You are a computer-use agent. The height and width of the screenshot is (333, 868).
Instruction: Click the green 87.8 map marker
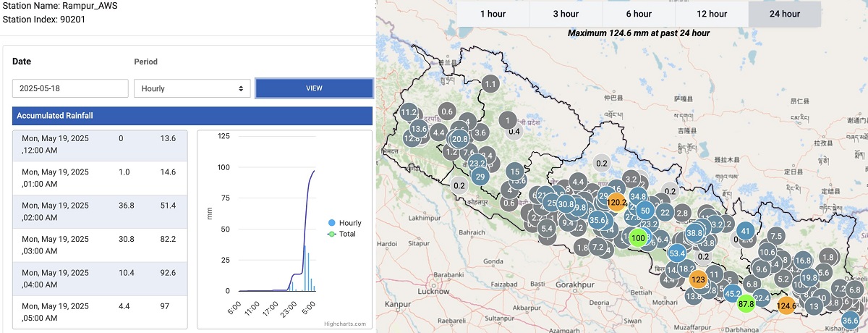pos(746,304)
